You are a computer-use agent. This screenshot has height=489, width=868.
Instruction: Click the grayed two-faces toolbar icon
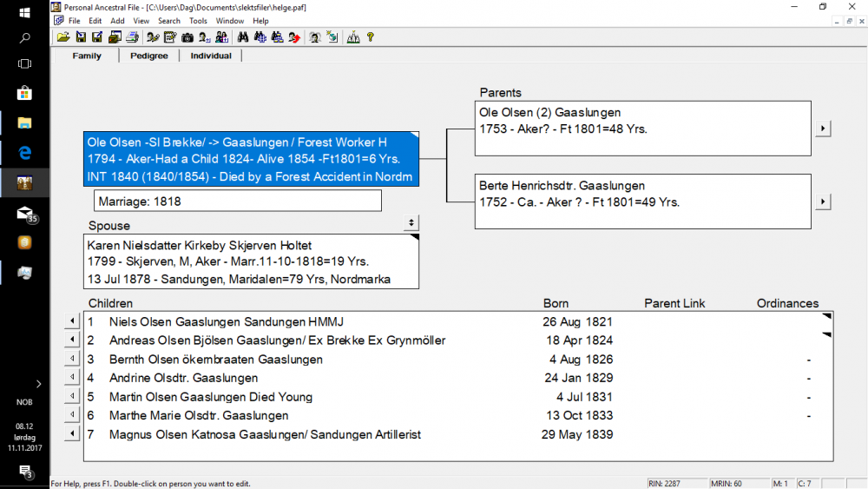point(314,37)
